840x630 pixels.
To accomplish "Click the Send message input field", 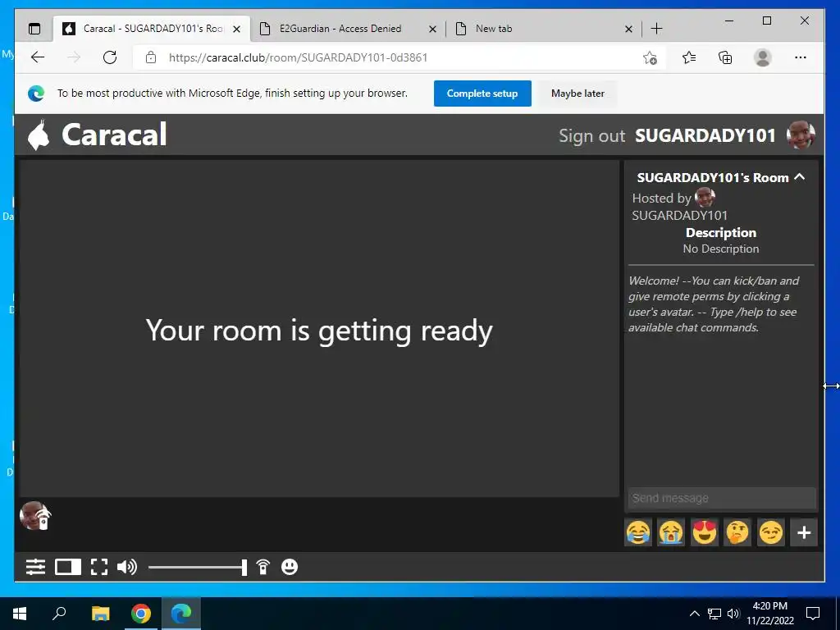I will coord(722,498).
